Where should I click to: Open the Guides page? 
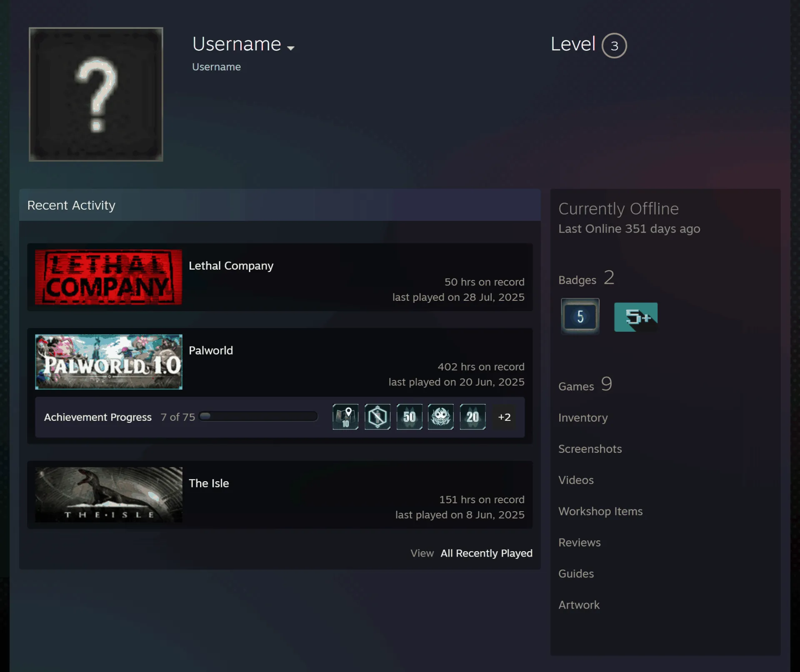click(x=576, y=574)
